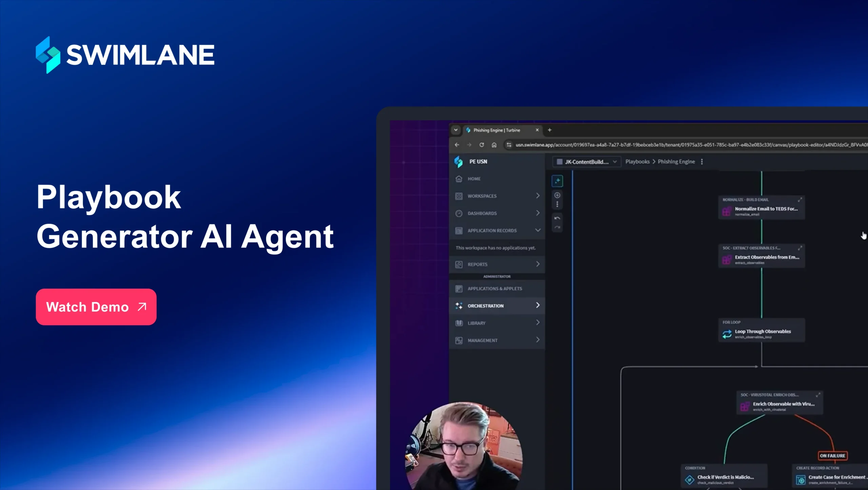The width and height of the screenshot is (868, 490).
Task: Expand the Reports chevron
Action: coord(538,264)
